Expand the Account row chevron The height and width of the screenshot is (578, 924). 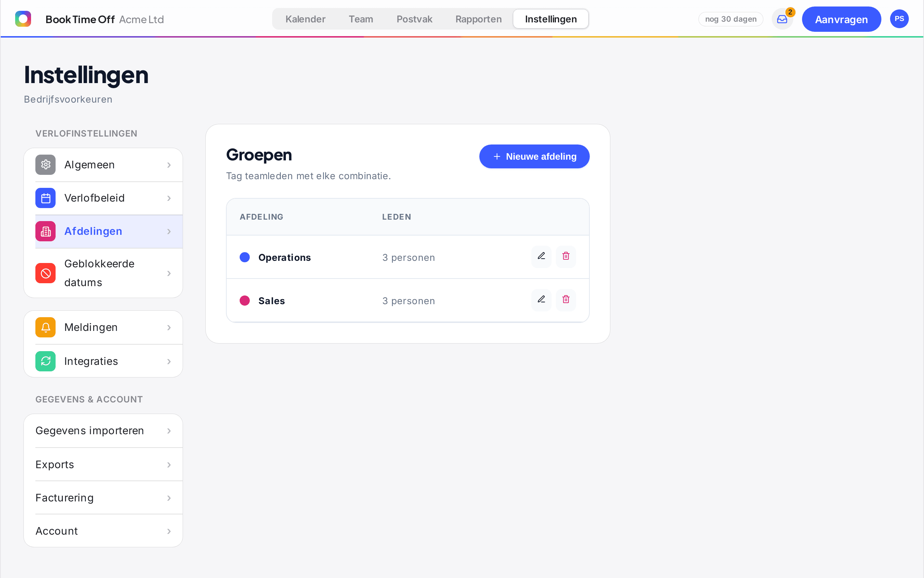coord(169,531)
